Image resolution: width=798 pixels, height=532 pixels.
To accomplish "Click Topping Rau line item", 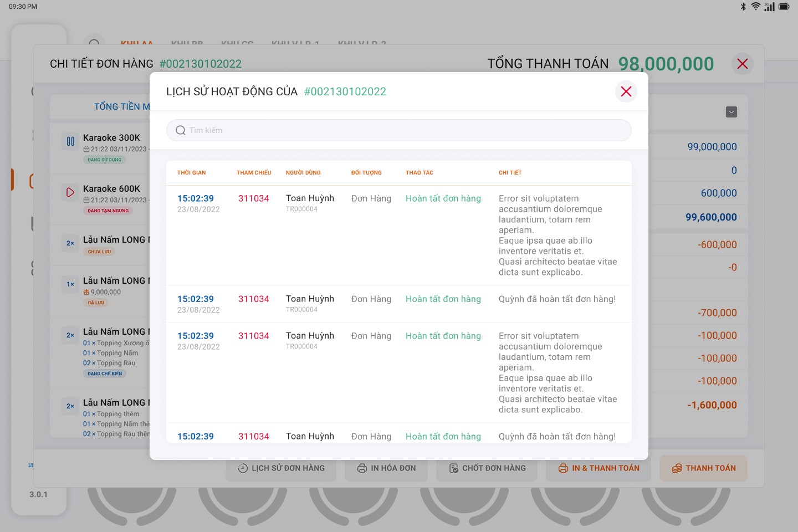I will 109,363.
